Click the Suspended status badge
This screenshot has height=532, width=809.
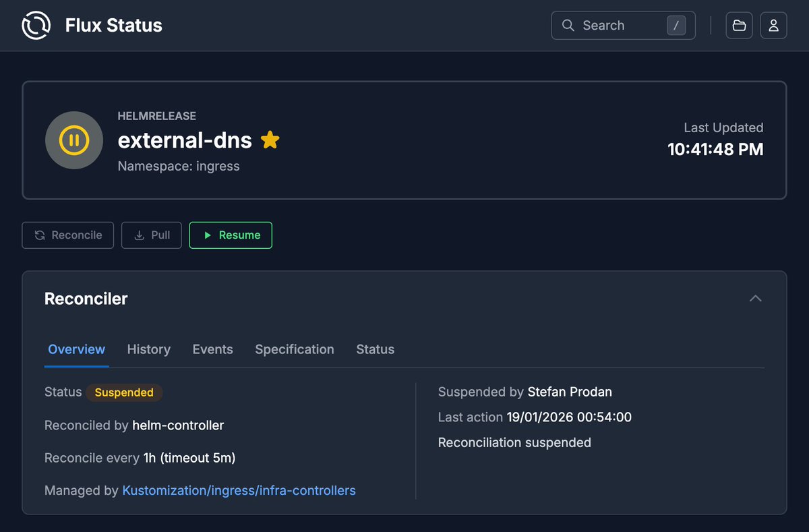(x=124, y=392)
